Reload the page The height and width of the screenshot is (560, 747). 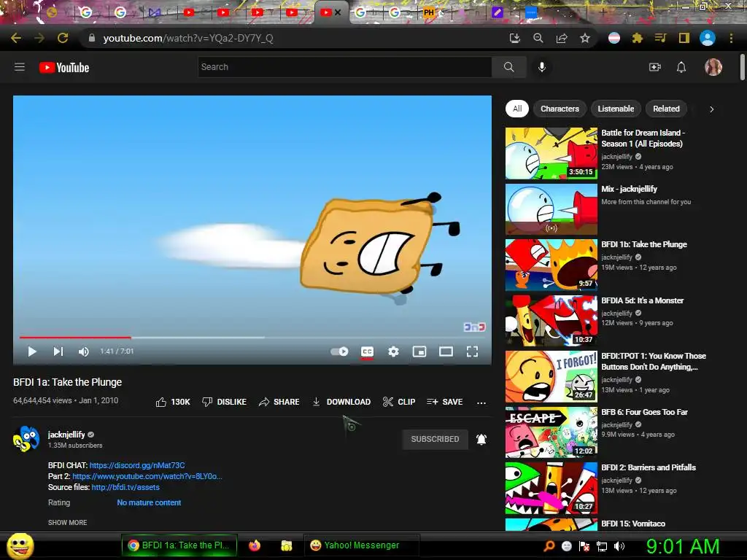[63, 38]
